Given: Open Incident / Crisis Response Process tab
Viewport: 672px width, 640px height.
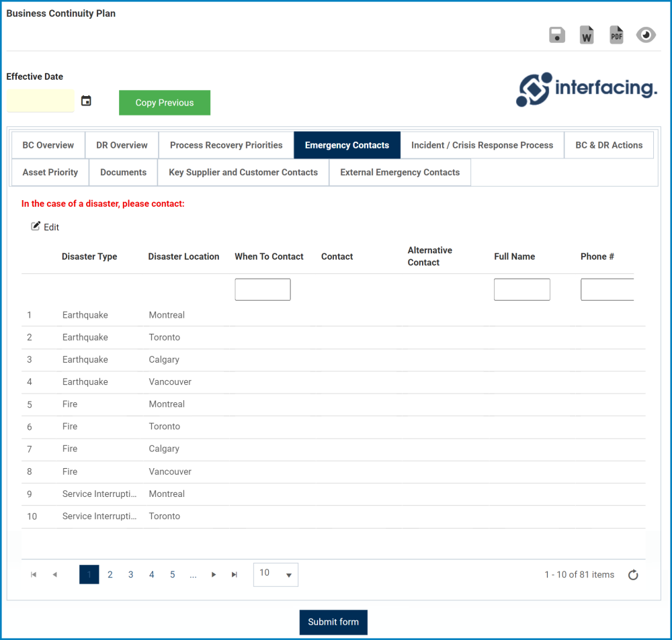Looking at the screenshot, I should [x=482, y=145].
